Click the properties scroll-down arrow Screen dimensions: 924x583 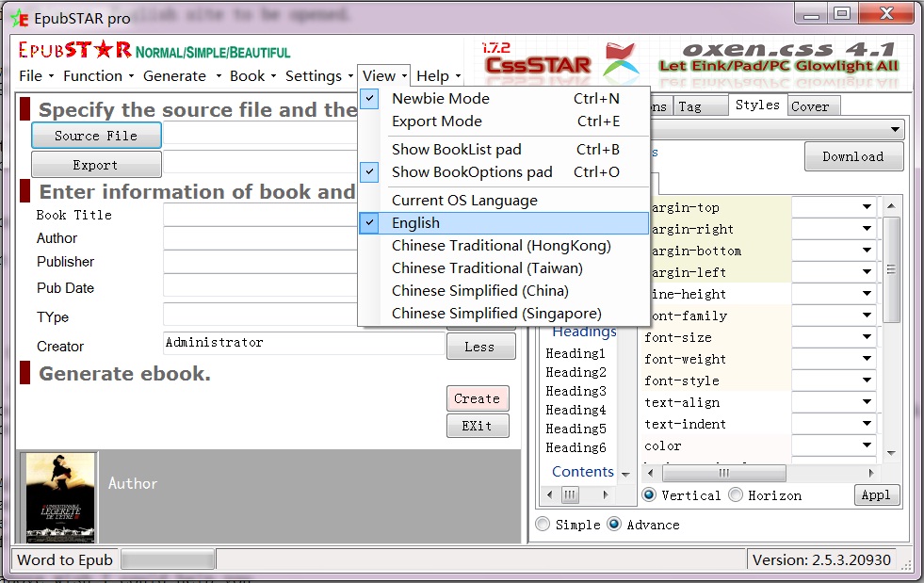point(892,453)
